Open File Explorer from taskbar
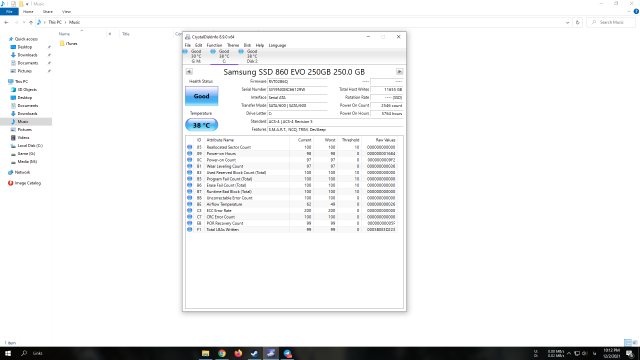This screenshot has width=640, height=360. [206, 353]
